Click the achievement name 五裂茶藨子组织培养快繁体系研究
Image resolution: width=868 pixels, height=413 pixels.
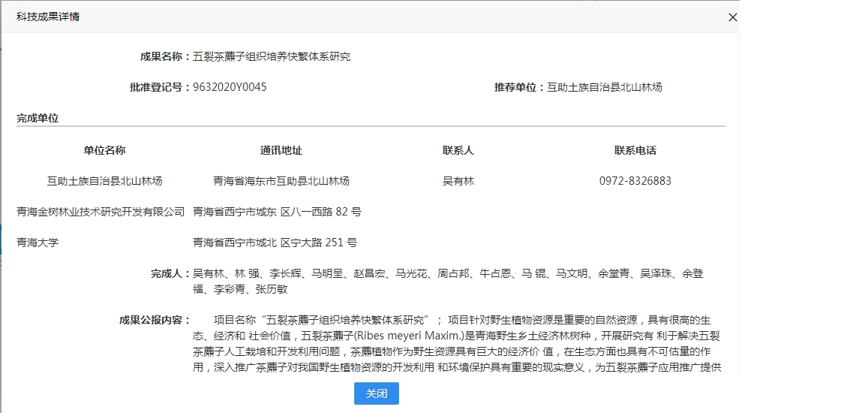coord(272,56)
